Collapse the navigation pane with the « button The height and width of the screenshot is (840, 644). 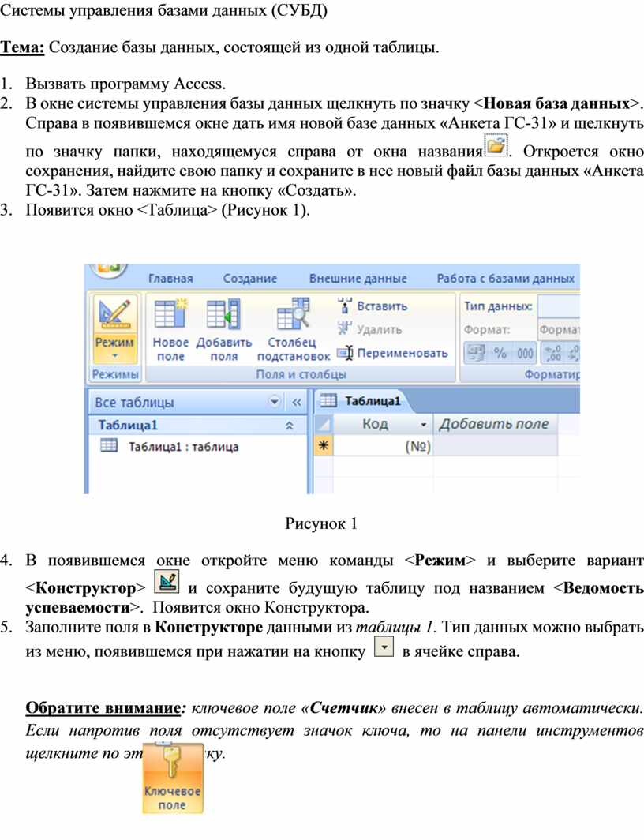(296, 402)
